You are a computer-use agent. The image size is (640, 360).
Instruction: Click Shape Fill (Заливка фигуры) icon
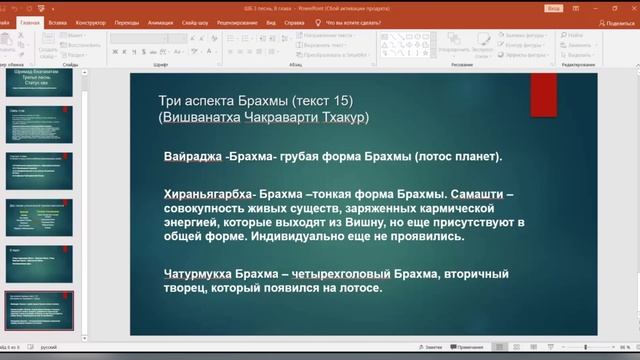click(501, 36)
